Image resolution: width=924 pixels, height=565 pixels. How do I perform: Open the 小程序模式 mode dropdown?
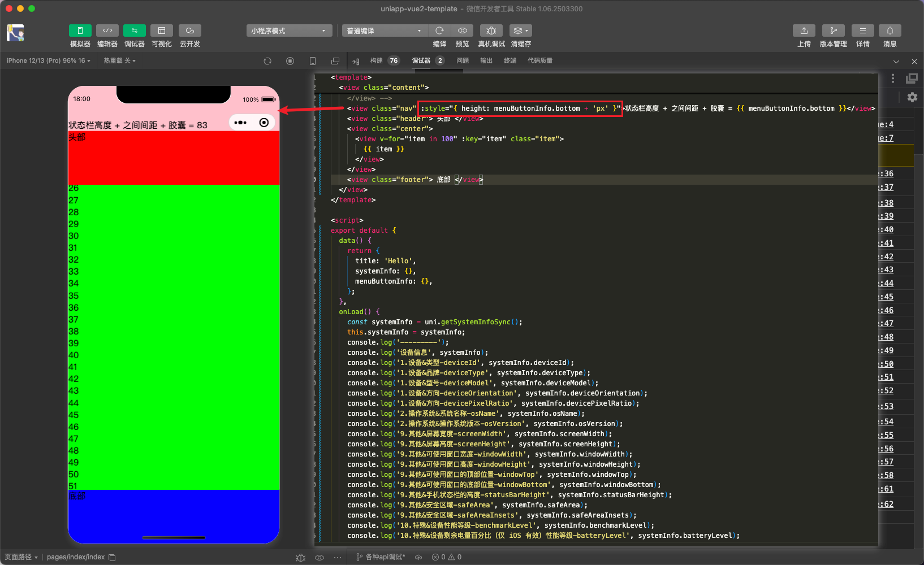(x=289, y=31)
